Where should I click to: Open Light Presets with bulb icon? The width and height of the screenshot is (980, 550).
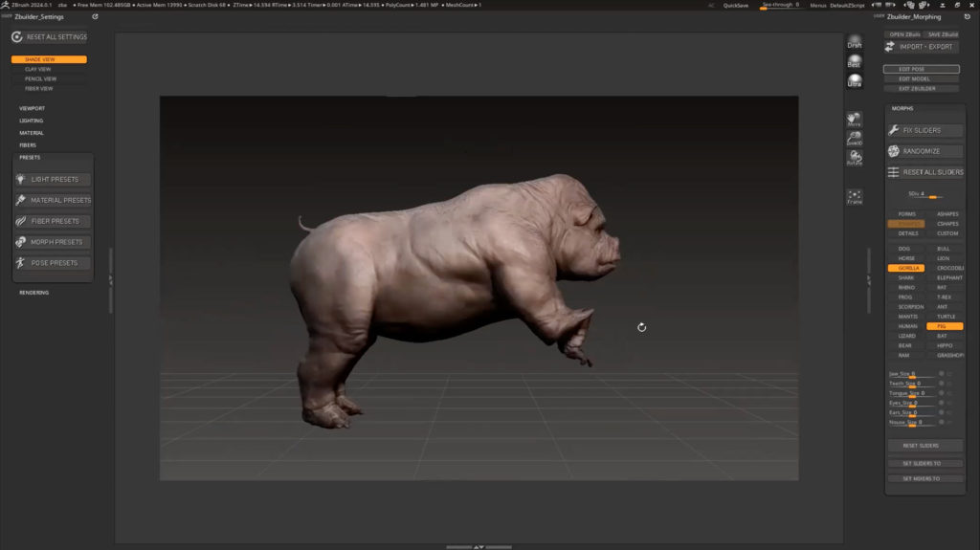(x=22, y=180)
